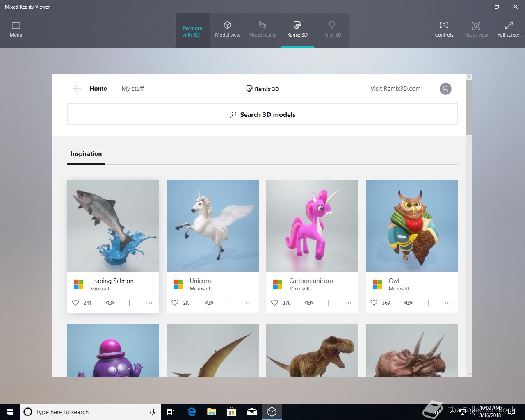This screenshot has height=420, width=525.
Task: Preview Owl with eye icon
Action: (x=409, y=303)
